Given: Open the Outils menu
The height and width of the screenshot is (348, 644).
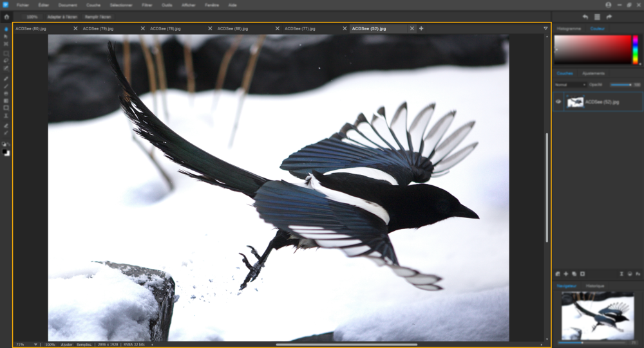Looking at the screenshot, I should click(x=167, y=5).
